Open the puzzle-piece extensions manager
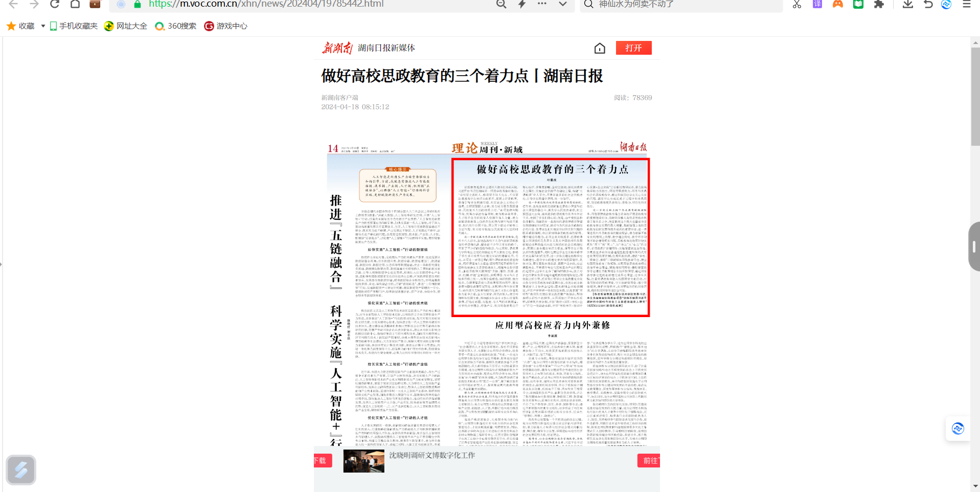 pyautogui.click(x=879, y=4)
